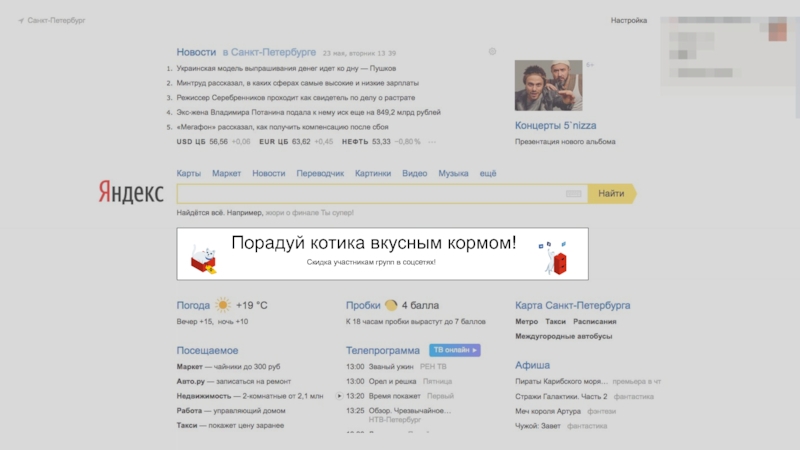
Task: Open Чужой: Завет movie link
Action: pyautogui.click(x=538, y=426)
